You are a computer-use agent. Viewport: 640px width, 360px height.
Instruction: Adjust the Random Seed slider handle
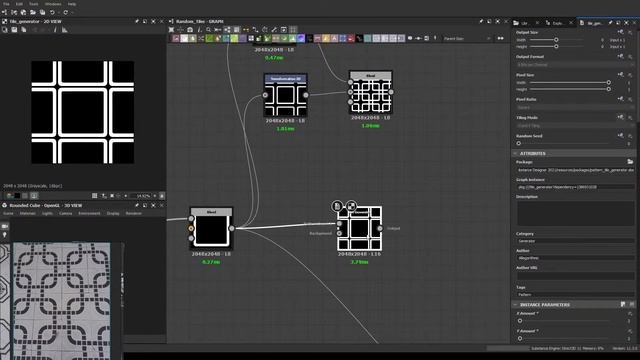(x=519, y=143)
